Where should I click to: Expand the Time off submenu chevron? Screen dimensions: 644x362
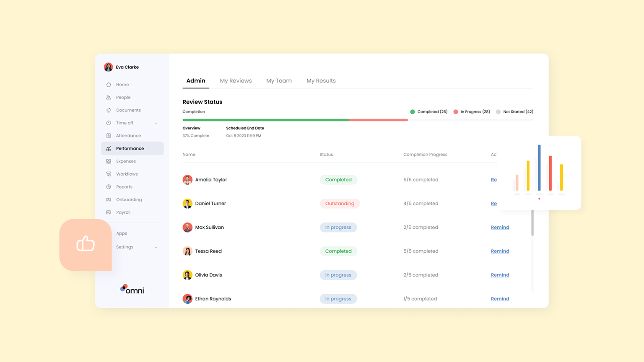[156, 123]
